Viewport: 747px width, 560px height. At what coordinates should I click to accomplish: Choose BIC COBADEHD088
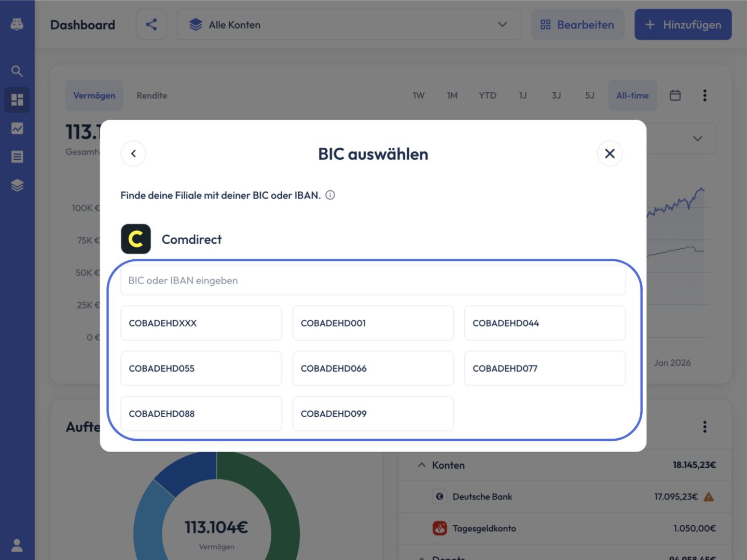tap(201, 414)
